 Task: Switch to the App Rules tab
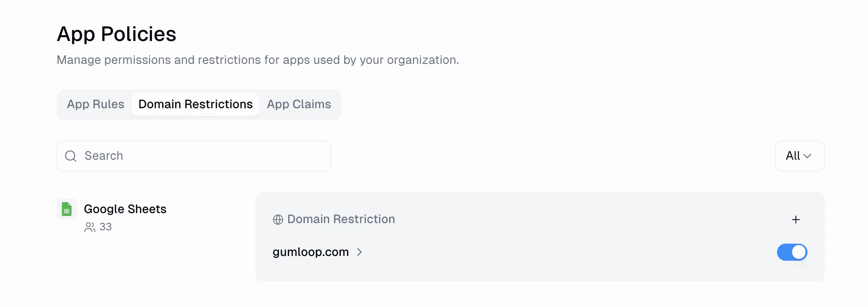tap(95, 104)
